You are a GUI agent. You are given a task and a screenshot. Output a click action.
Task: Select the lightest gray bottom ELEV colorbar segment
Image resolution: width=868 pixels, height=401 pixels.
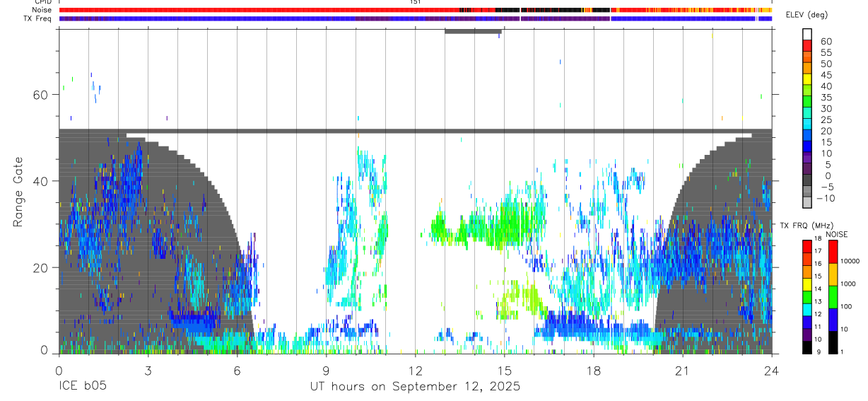[807, 202]
